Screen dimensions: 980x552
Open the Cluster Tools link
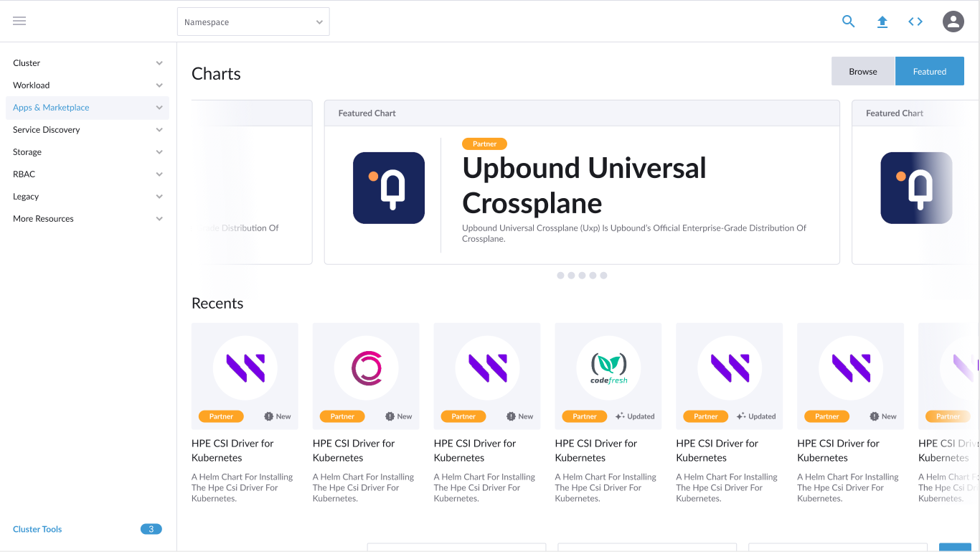(37, 529)
